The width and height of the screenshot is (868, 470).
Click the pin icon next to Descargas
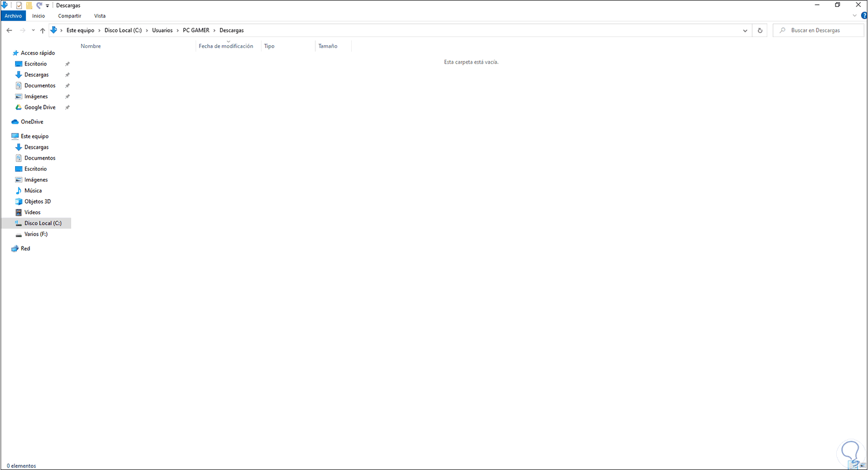pyautogui.click(x=67, y=75)
